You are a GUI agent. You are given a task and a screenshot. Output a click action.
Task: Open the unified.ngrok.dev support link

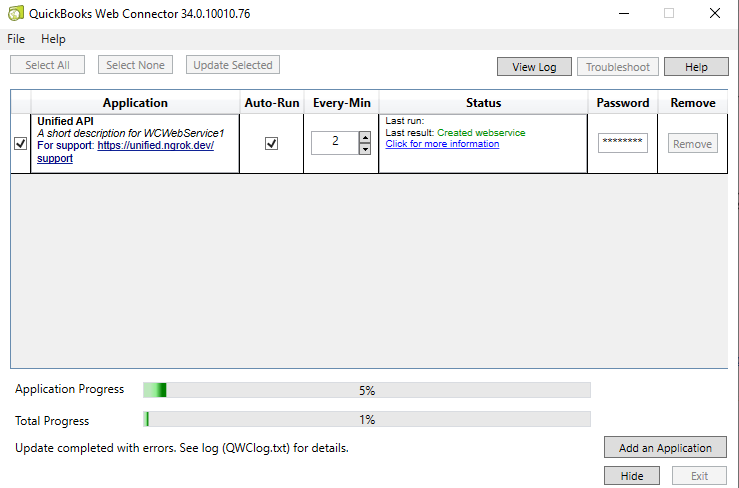click(x=155, y=146)
